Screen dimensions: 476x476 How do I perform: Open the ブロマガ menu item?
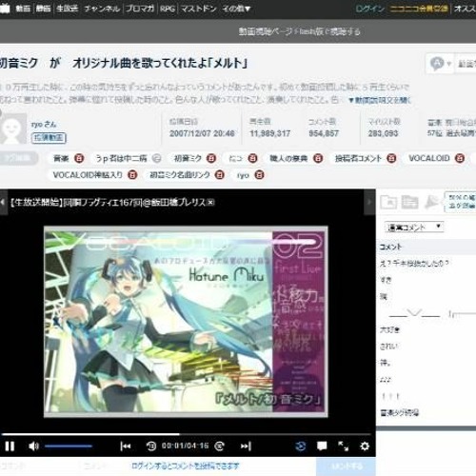pos(140,9)
